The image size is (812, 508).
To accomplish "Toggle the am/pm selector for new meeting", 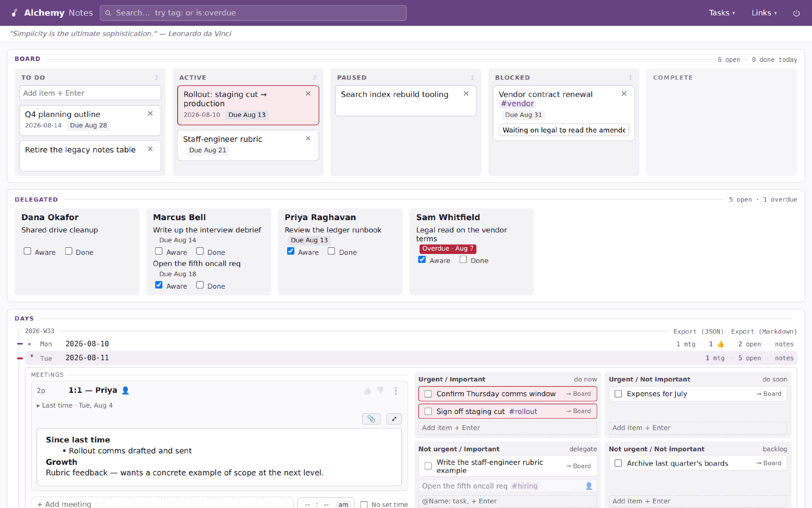I will (x=343, y=504).
